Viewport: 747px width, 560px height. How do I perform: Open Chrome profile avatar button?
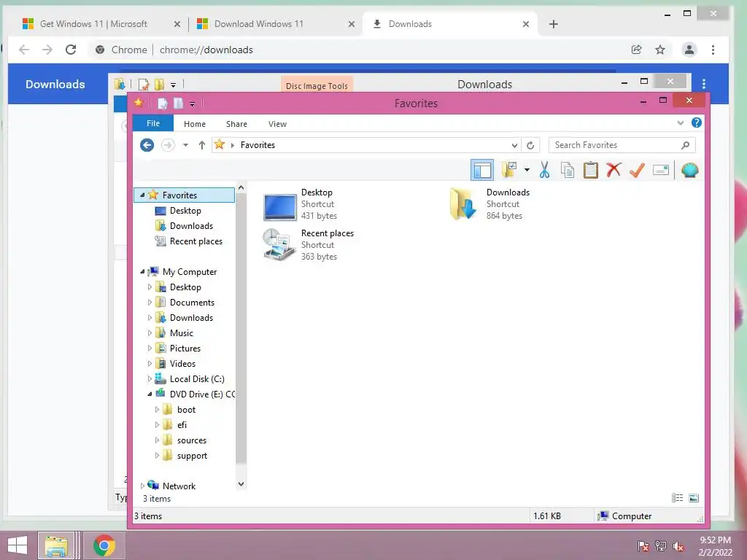coord(689,50)
